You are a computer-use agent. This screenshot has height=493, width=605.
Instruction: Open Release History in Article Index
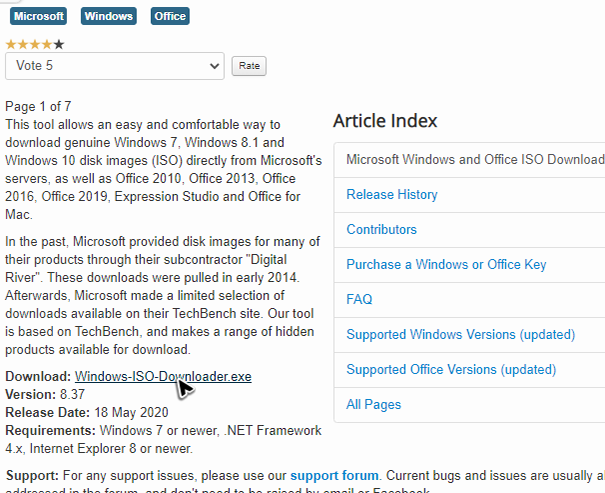pyautogui.click(x=392, y=194)
